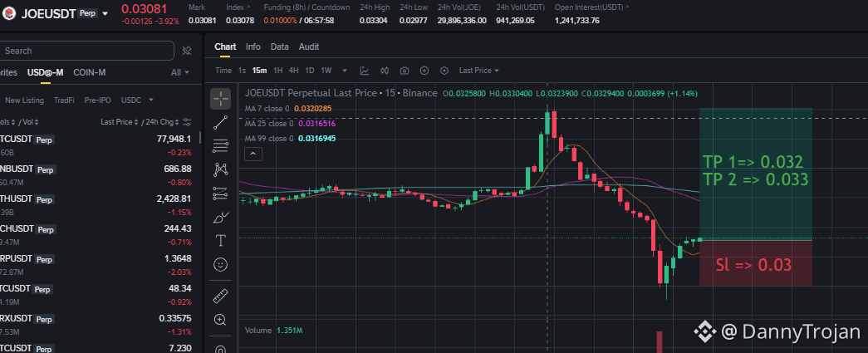Switch to the Data tab
868x353 pixels.
pos(280,47)
